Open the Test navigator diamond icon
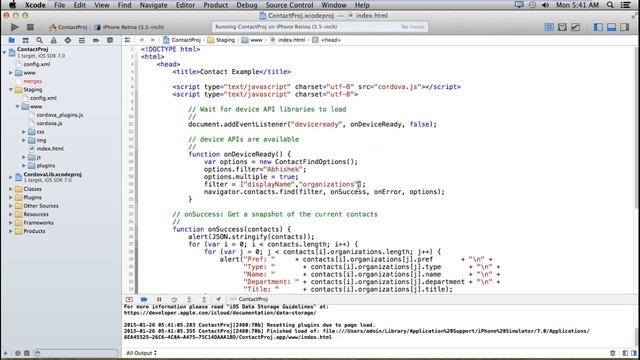This screenshot has width=640, height=360. [x=68, y=40]
